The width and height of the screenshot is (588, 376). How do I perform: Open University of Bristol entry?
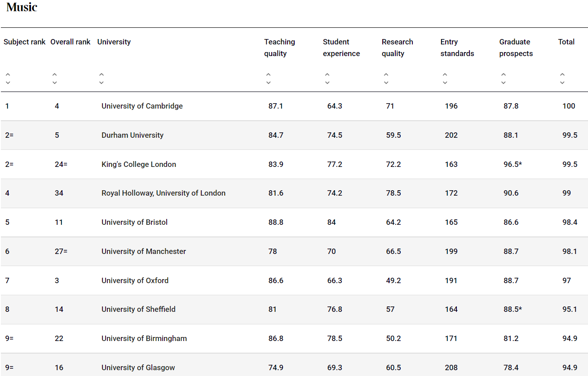pyautogui.click(x=134, y=222)
